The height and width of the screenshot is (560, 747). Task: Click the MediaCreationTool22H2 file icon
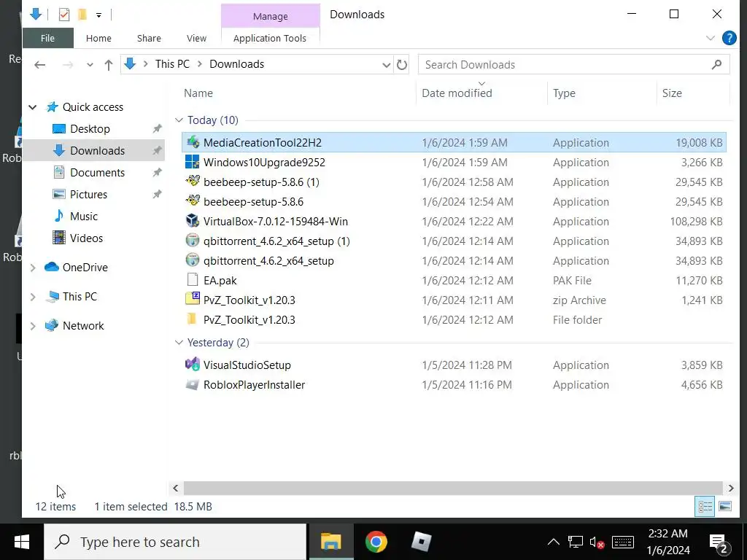click(193, 142)
